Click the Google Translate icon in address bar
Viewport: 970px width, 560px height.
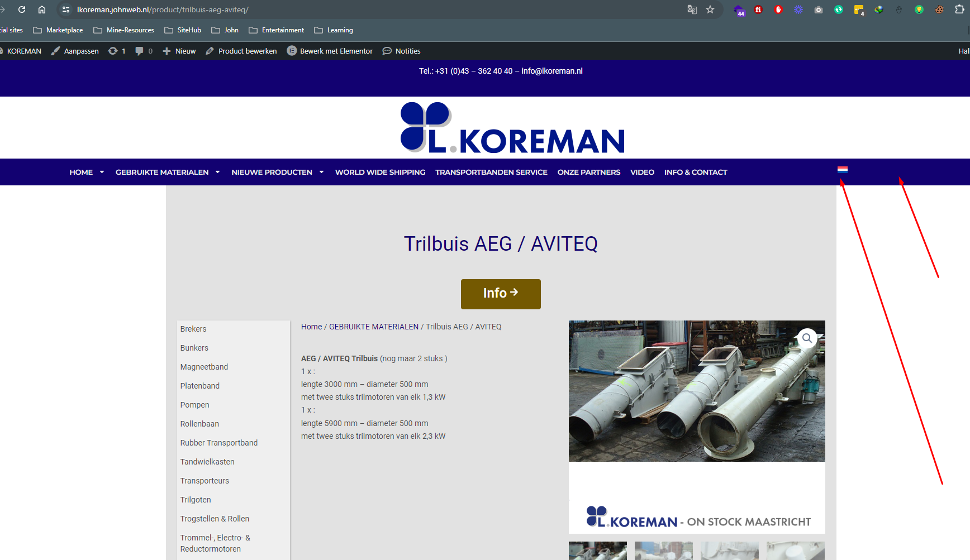[x=692, y=9]
